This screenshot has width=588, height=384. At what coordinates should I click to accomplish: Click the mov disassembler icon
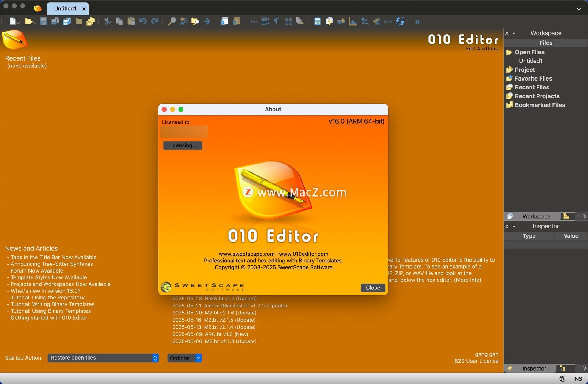pyautogui.click(x=388, y=21)
